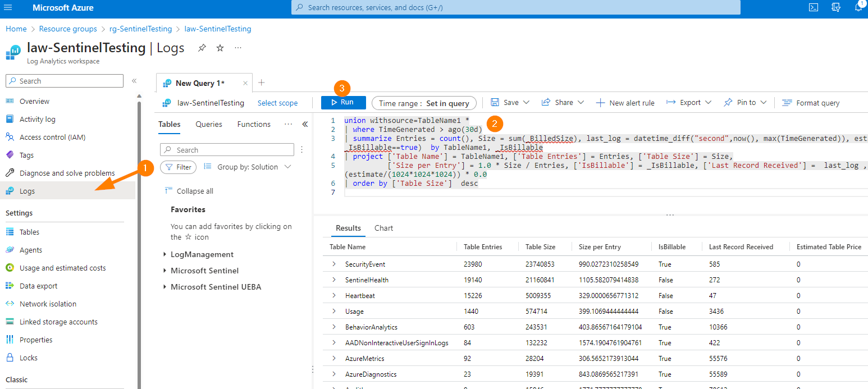Switch to the Queries tab
This screenshot has height=389, width=868.
coord(209,125)
